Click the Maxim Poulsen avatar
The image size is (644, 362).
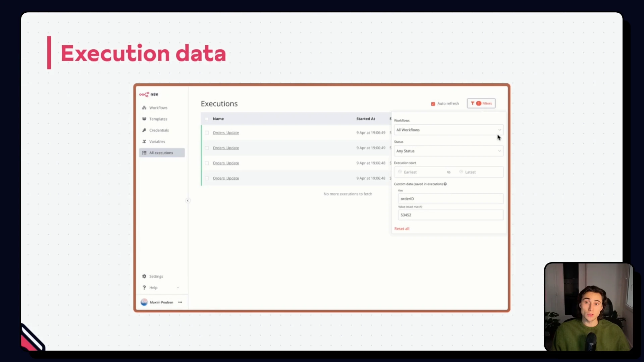pos(144,302)
